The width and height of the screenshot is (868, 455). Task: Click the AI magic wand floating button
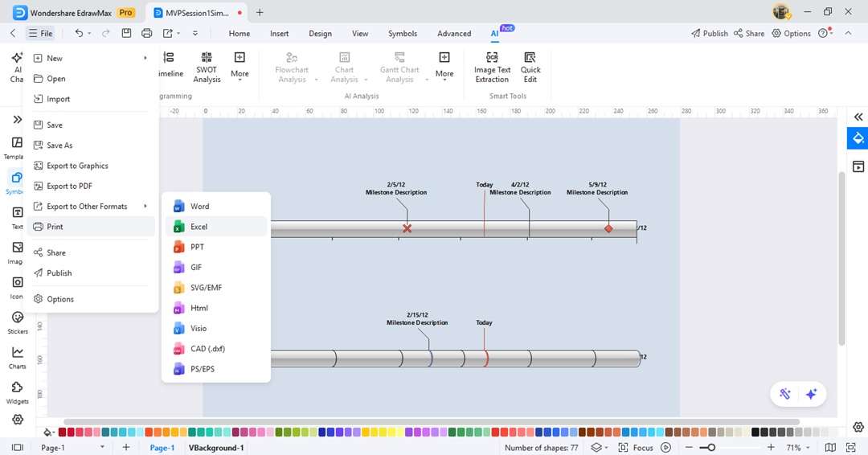pyautogui.click(x=785, y=394)
